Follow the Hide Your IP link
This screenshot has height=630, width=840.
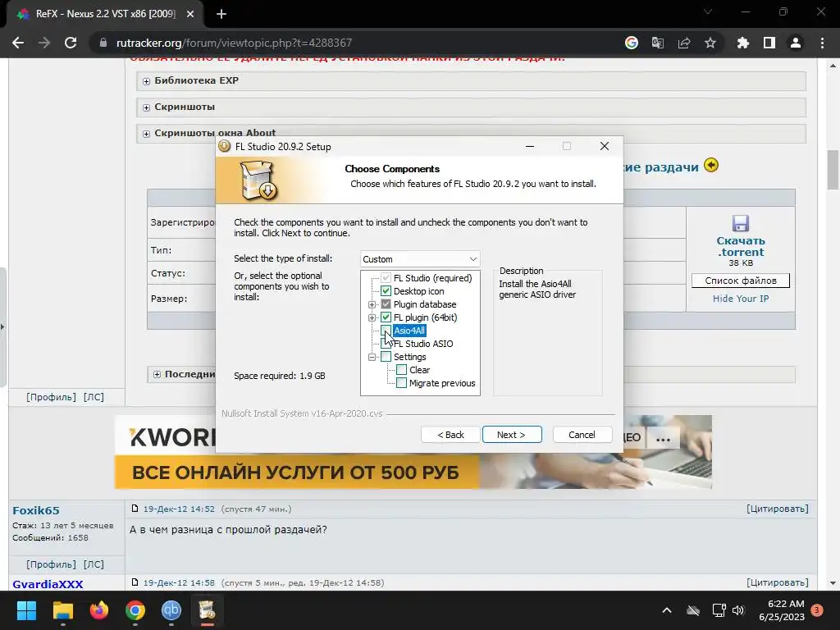pos(741,299)
